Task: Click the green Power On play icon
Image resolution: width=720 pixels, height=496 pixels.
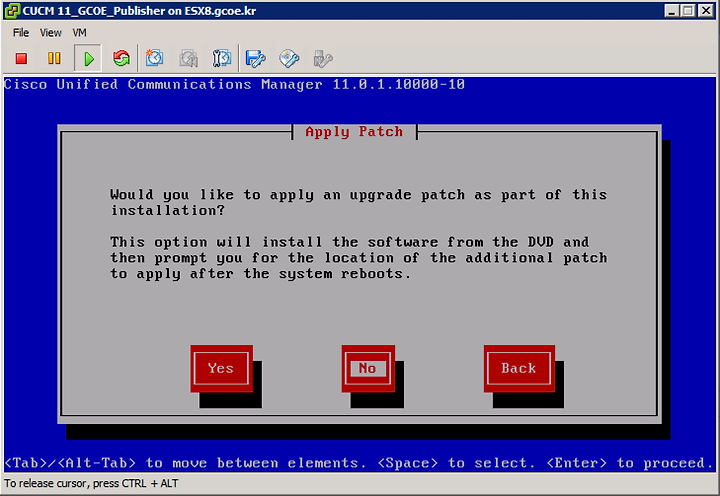Action: tap(88, 58)
